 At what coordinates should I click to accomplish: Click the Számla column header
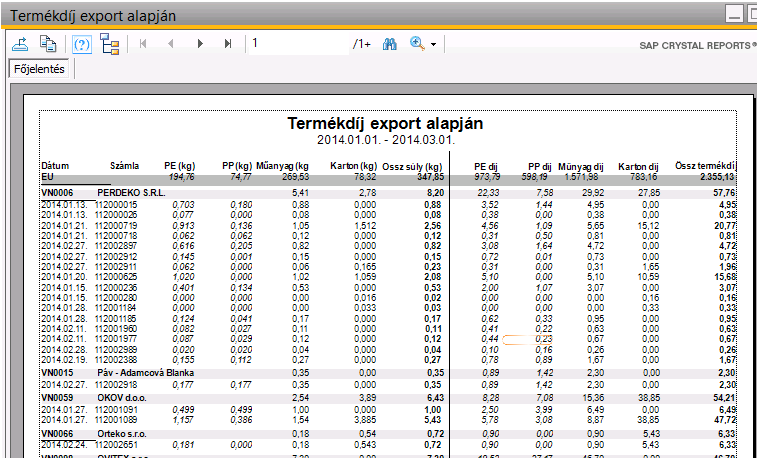125,166
